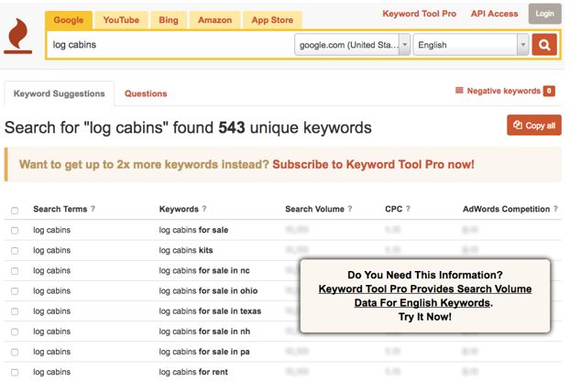Click keyword 'log cabins for sale in nh'
The image size is (581, 392).
(x=204, y=332)
